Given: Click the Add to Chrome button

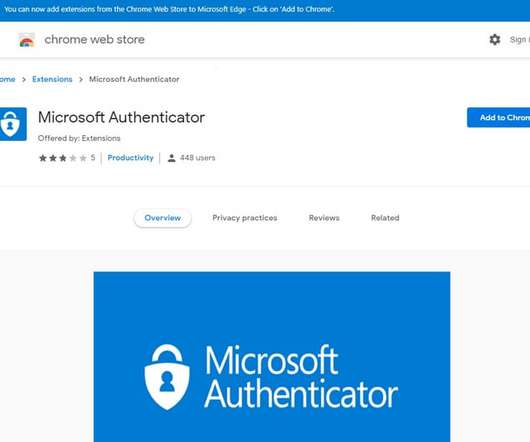Looking at the screenshot, I should pyautogui.click(x=499, y=118).
